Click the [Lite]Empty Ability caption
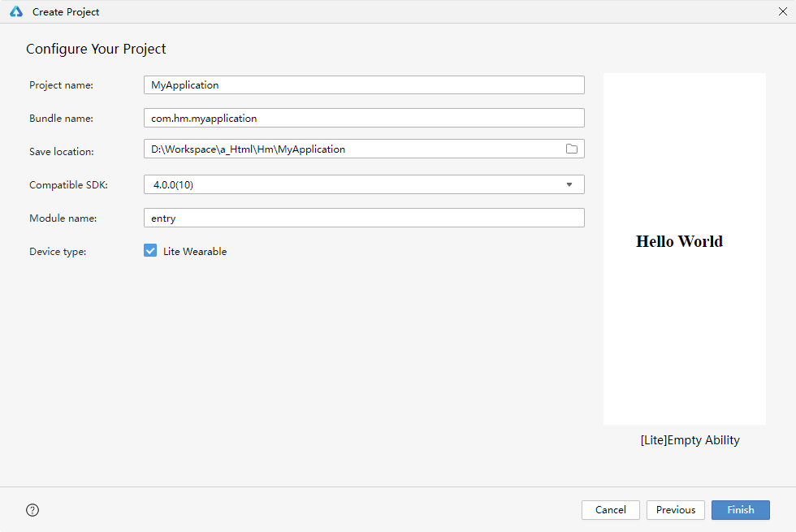 [690, 440]
